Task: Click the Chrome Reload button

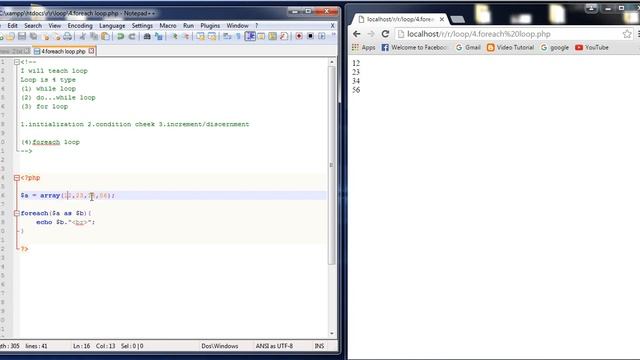Action: (x=385, y=34)
